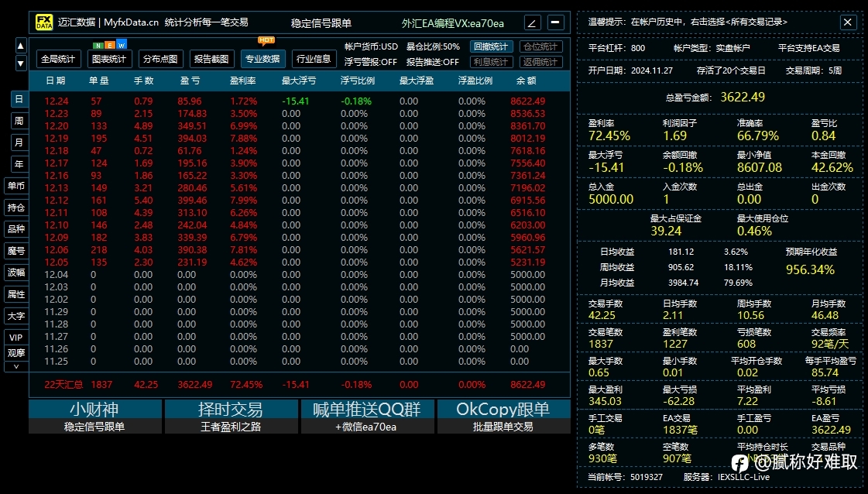Image resolution: width=868 pixels, height=494 pixels.
Task: Select the 12.06 date row
Action: 299,250
